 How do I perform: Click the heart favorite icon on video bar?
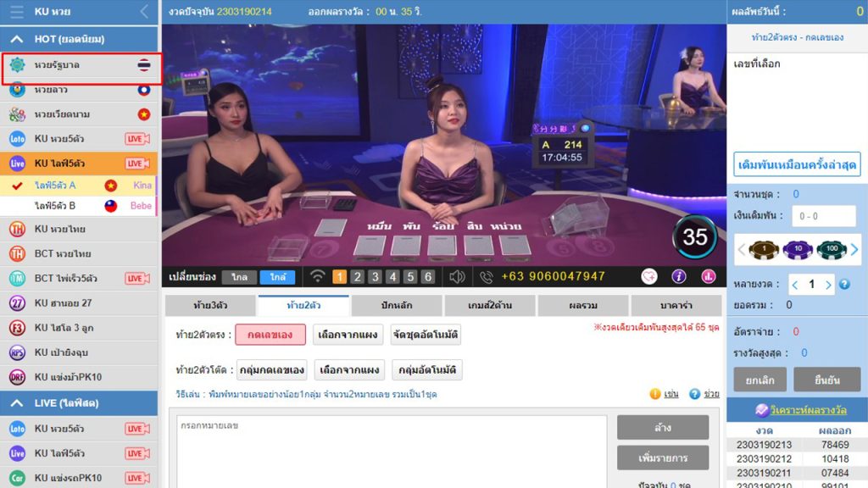(x=648, y=277)
